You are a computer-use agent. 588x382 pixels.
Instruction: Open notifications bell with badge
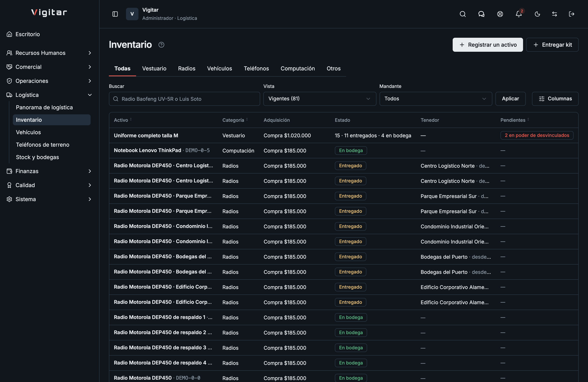519,14
